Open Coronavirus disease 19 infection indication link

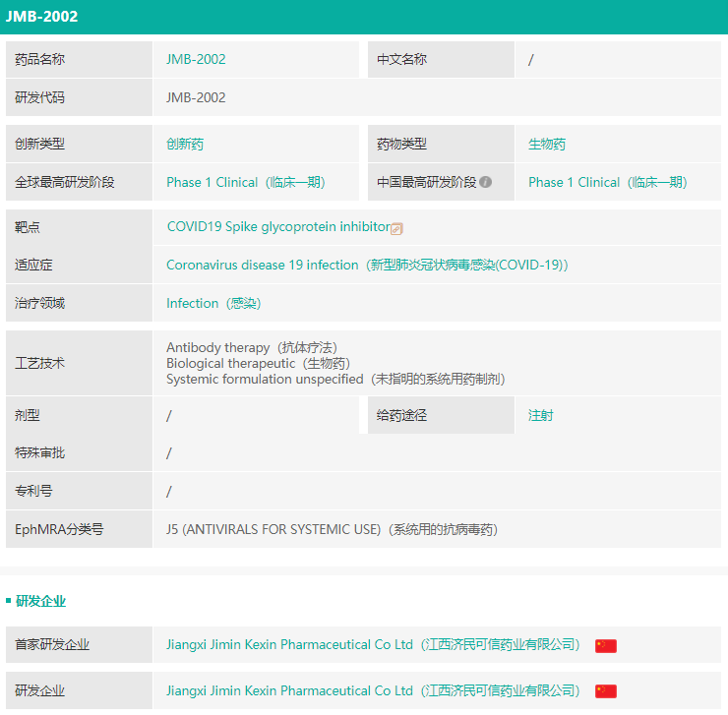pos(366,265)
